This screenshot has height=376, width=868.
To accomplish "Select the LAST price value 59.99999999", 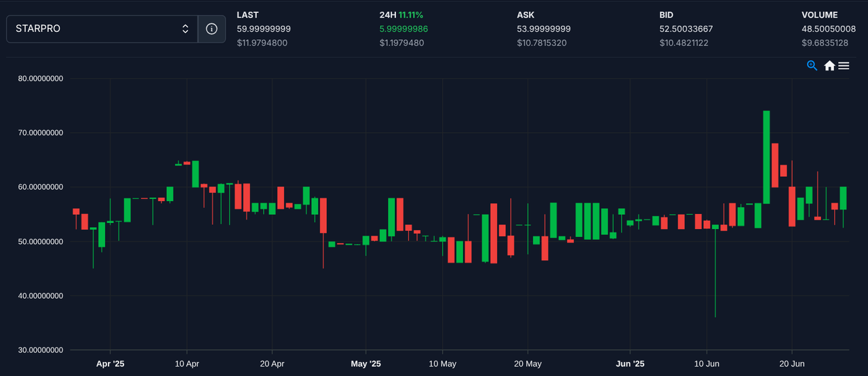I will pyautogui.click(x=264, y=29).
